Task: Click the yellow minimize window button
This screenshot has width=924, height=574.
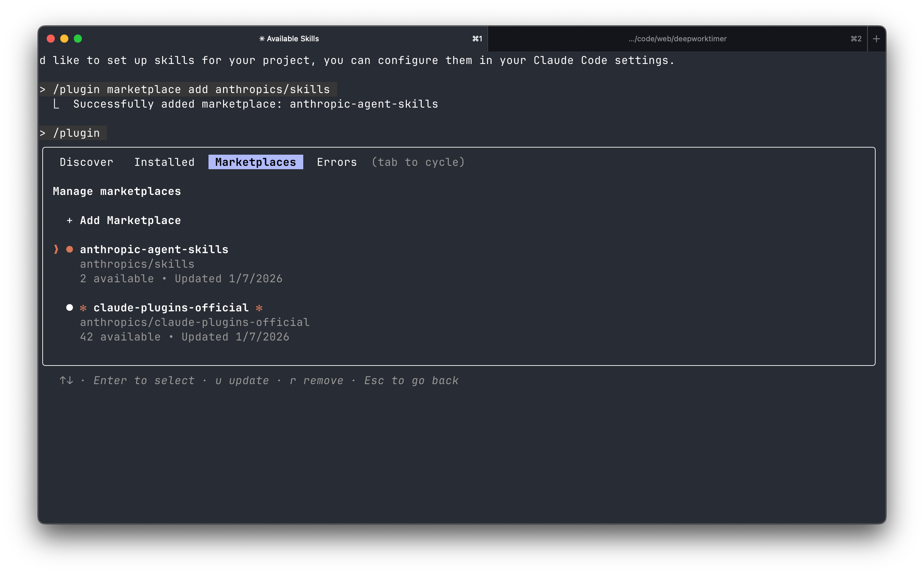Action: 64,39
